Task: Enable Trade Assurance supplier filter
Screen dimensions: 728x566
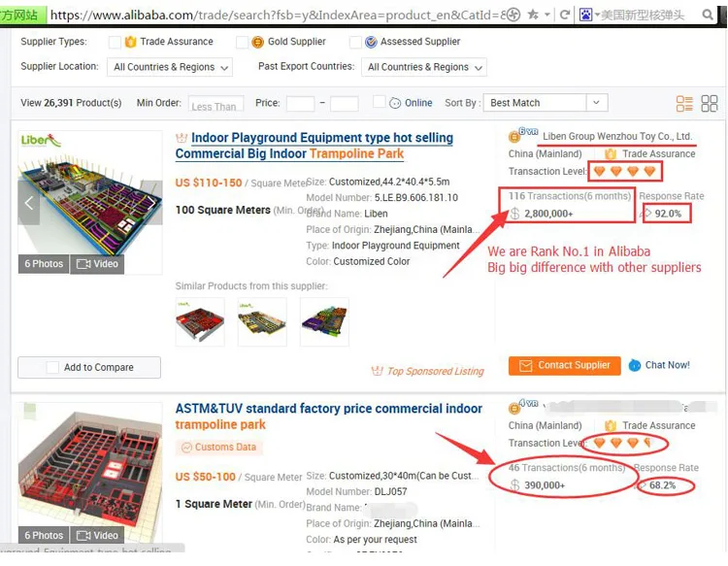Action: (x=115, y=43)
